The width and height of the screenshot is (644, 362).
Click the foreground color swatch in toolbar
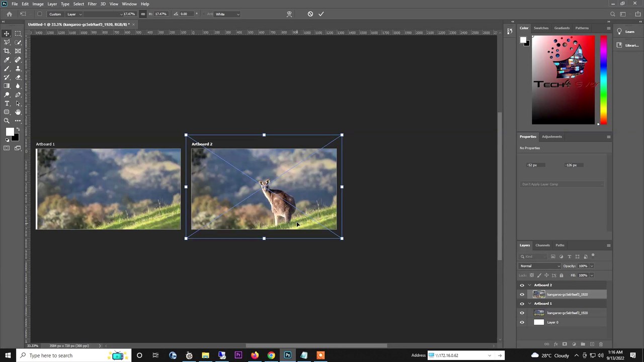[10, 132]
